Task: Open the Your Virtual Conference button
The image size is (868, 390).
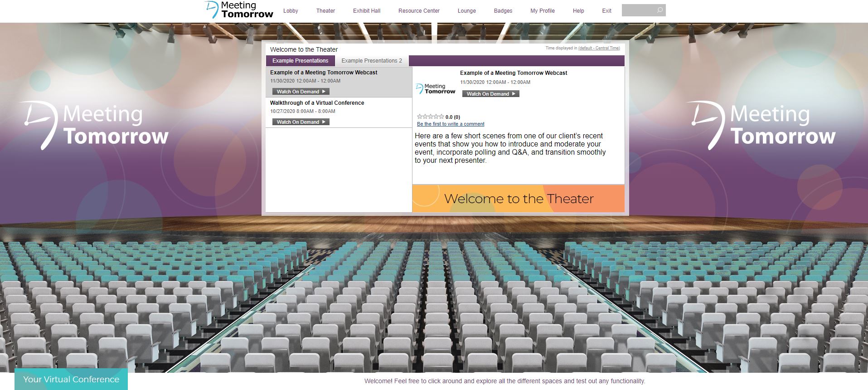Action: [x=71, y=379]
